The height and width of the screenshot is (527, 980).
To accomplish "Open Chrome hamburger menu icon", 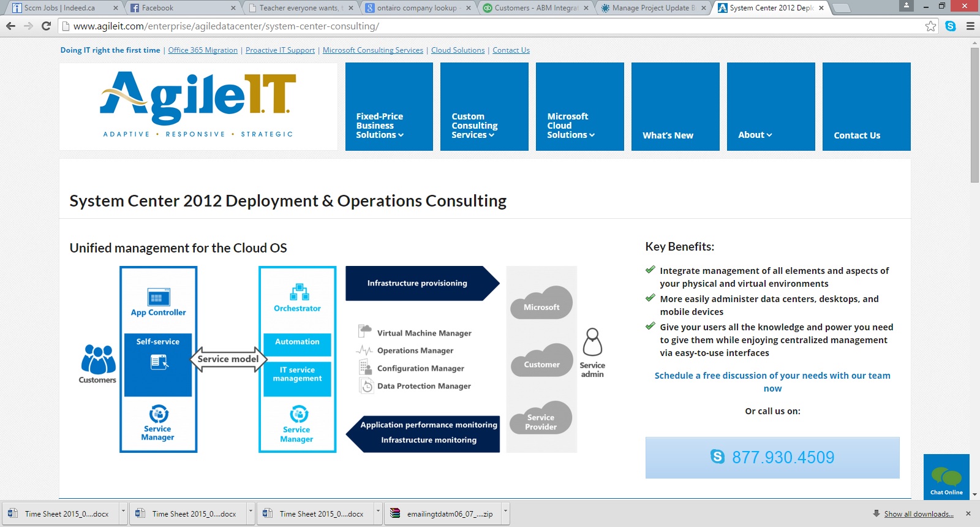I will (x=970, y=26).
